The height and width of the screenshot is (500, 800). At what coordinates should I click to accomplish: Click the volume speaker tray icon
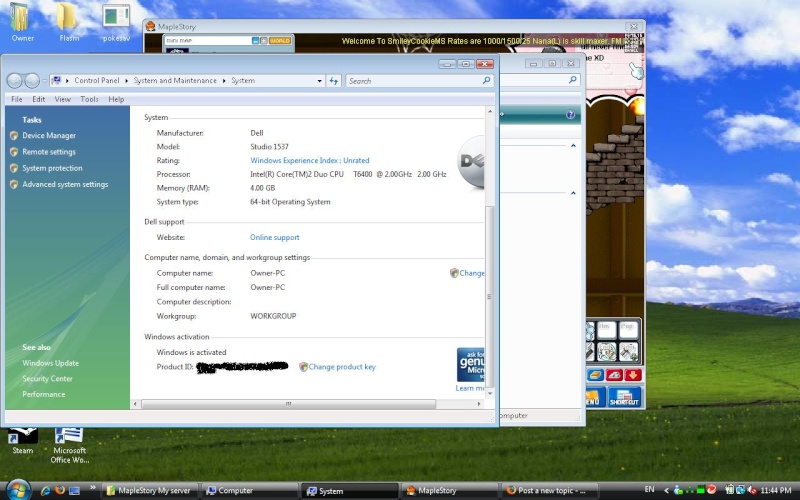(753, 490)
